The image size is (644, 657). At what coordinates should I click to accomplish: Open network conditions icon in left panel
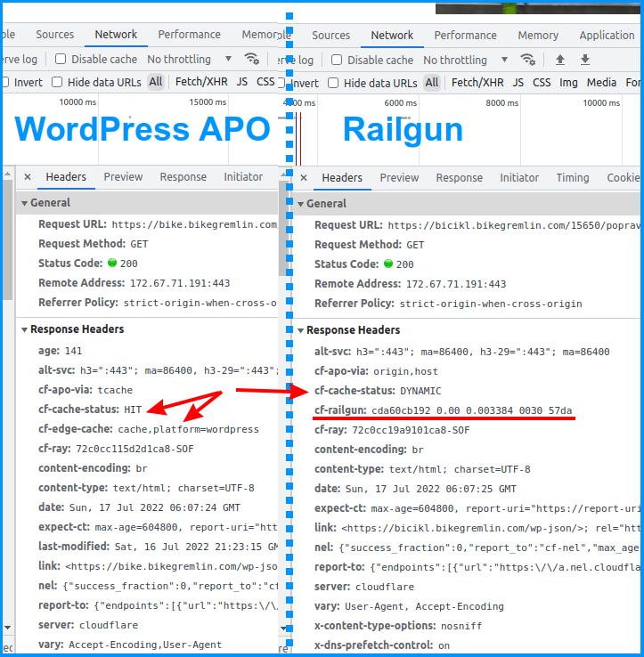click(251, 59)
